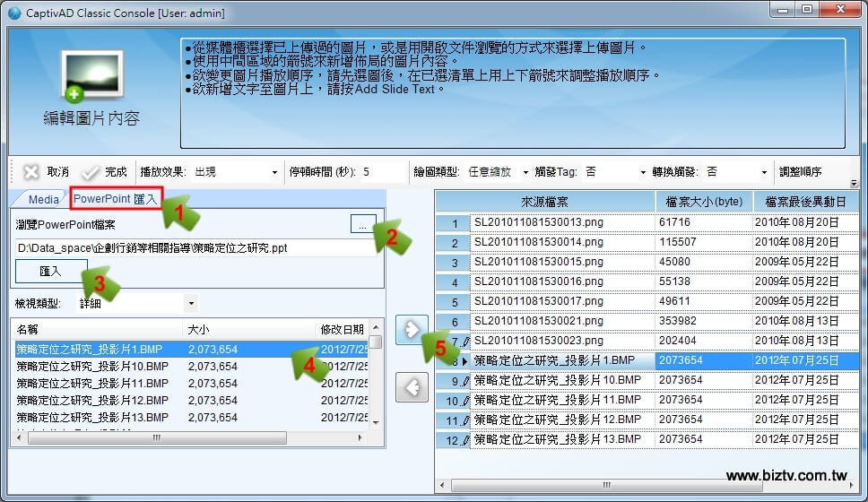Switch to the Media tab
Image resolution: width=868 pixels, height=502 pixels.
pyautogui.click(x=43, y=199)
